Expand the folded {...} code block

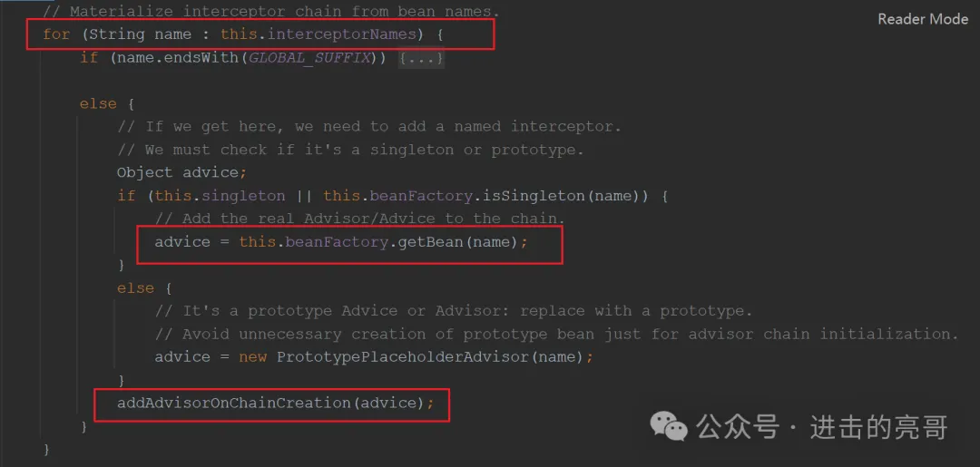coord(421,58)
